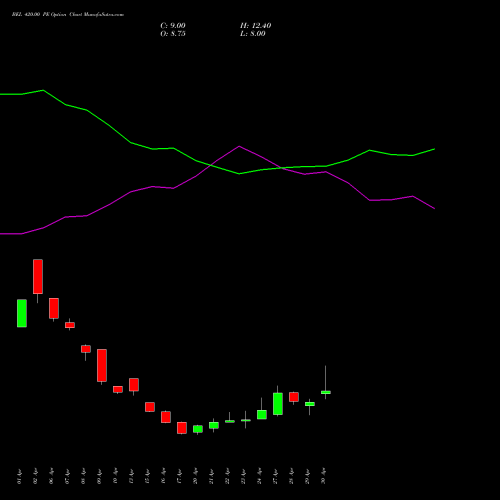Screen dimensions: 500x500
Task: Click the '09 Apr' date axis label
Action: 99,476
